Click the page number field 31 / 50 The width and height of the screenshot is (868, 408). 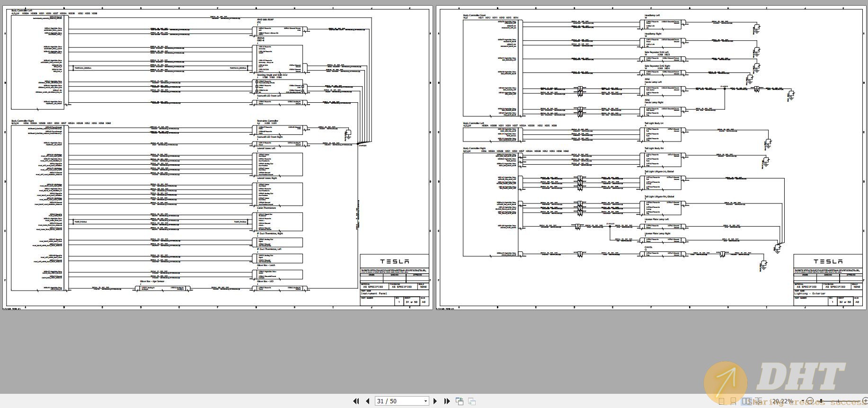coord(402,401)
